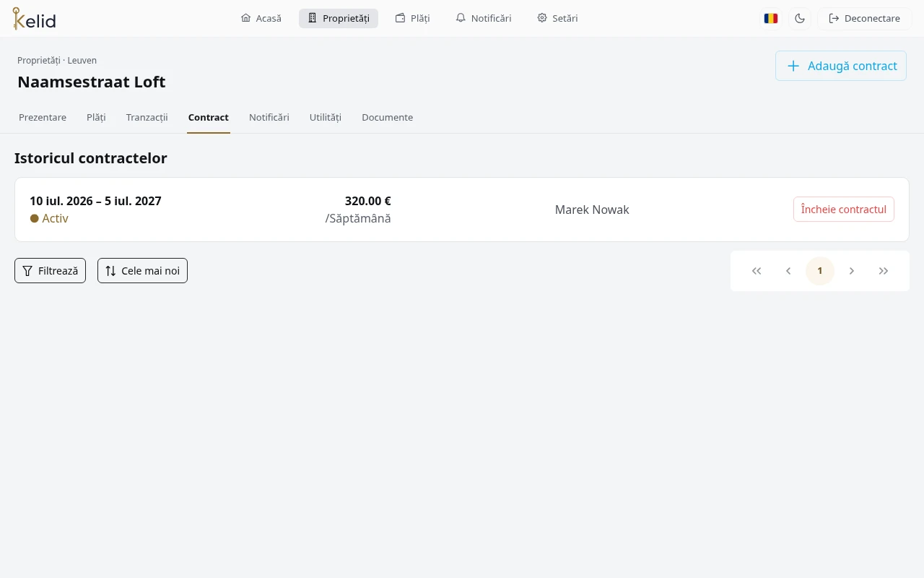Go to previous page chevron
Viewport: 924px width, 578px height.
coord(788,271)
